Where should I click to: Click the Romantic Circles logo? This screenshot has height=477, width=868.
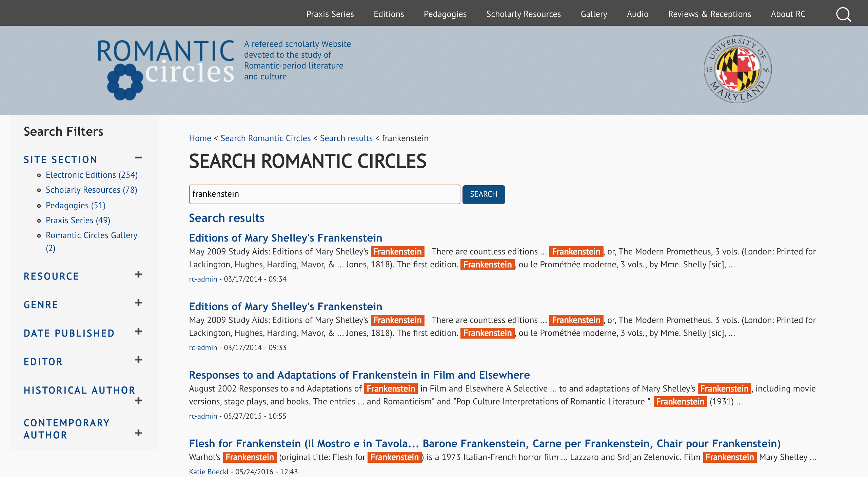166,69
